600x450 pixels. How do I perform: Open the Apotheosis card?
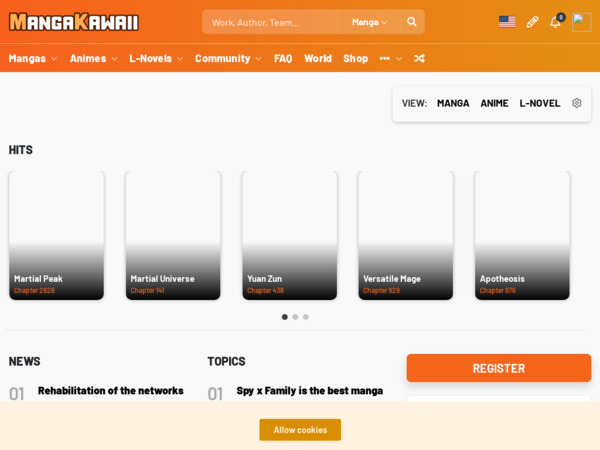coord(522,235)
